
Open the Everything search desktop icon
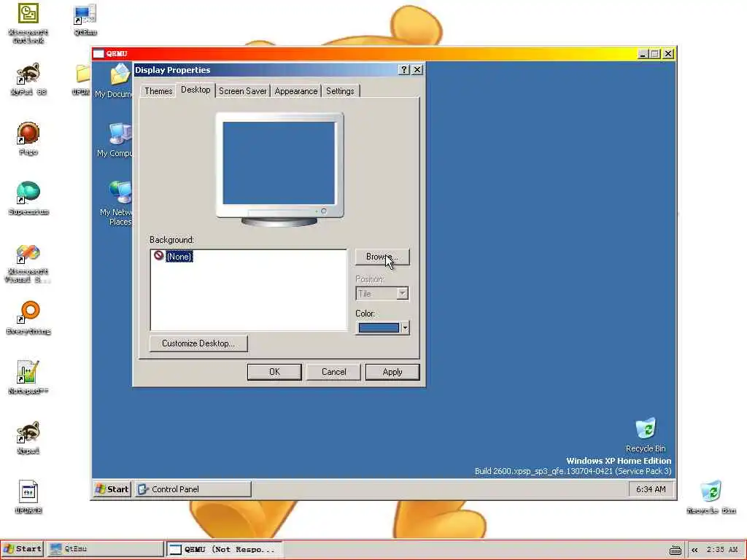tap(28, 314)
